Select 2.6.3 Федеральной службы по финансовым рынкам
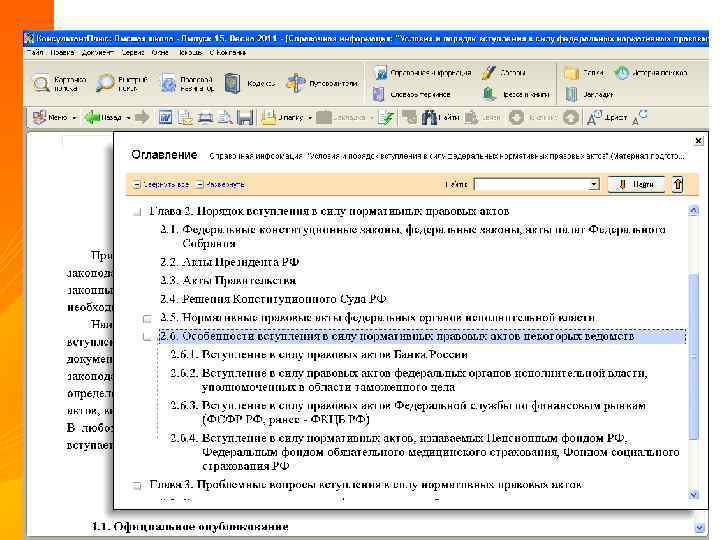720x540 pixels. pos(408,412)
